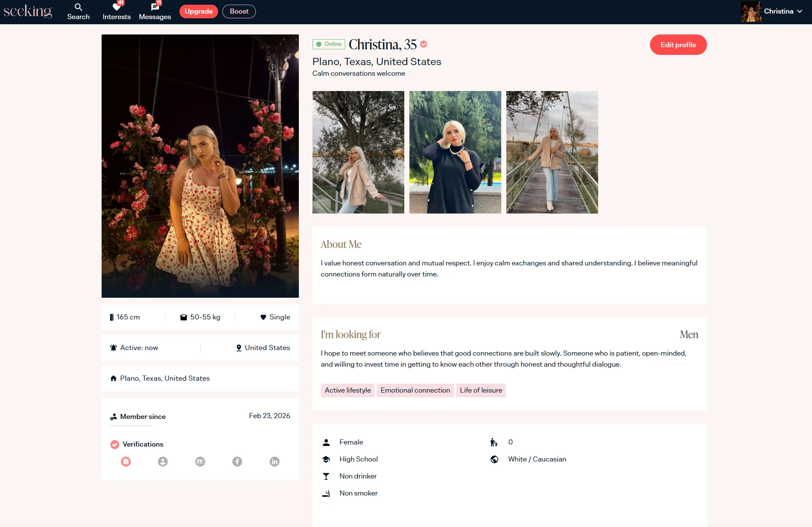
Task: Click the Seeking logo
Action: point(28,11)
